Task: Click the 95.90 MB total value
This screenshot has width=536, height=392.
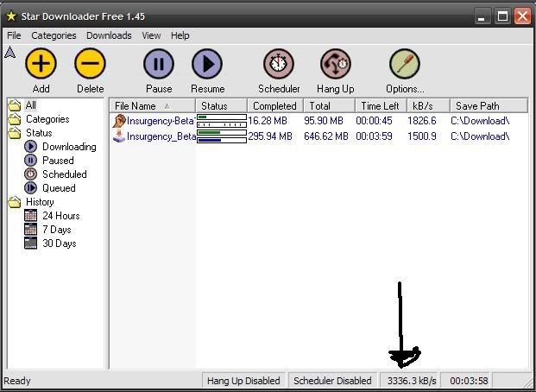Action: coord(324,121)
